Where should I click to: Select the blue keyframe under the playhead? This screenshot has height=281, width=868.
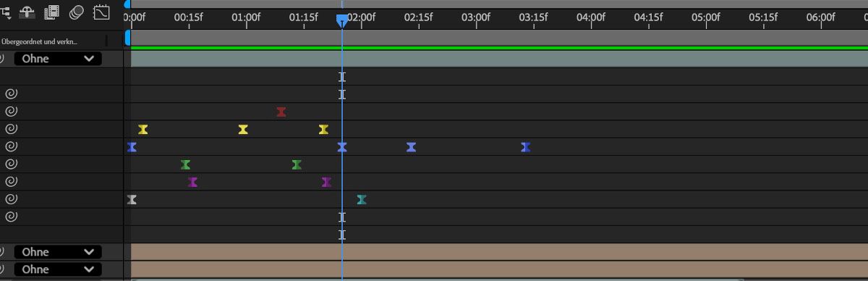point(342,147)
